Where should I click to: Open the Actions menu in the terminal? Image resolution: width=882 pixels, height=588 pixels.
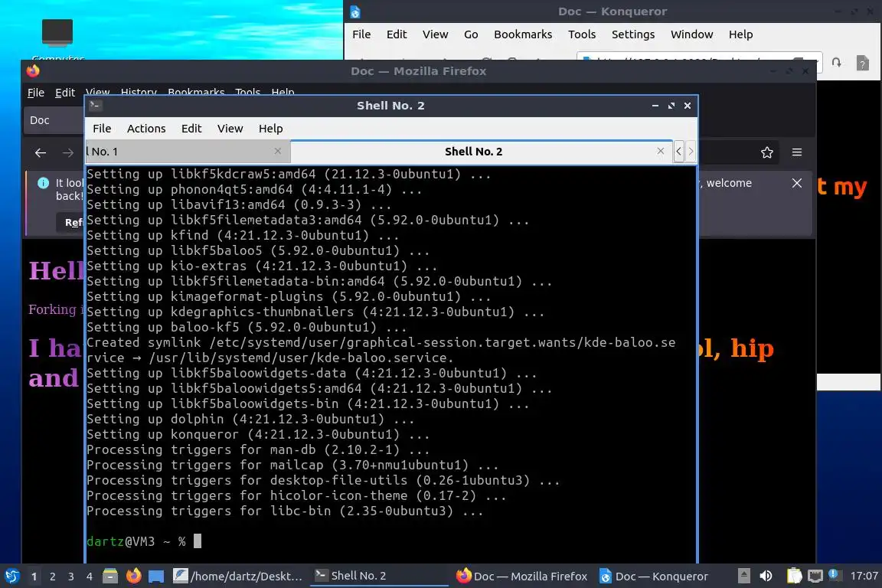tap(146, 129)
